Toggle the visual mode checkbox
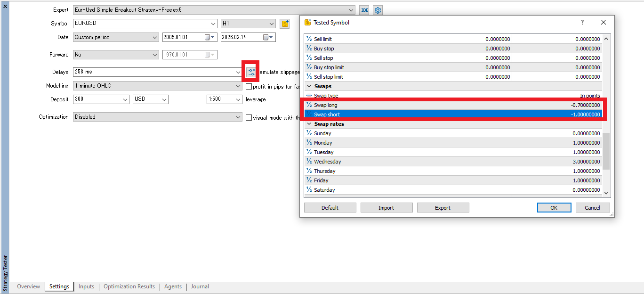The height and width of the screenshot is (294, 644). pyautogui.click(x=249, y=117)
